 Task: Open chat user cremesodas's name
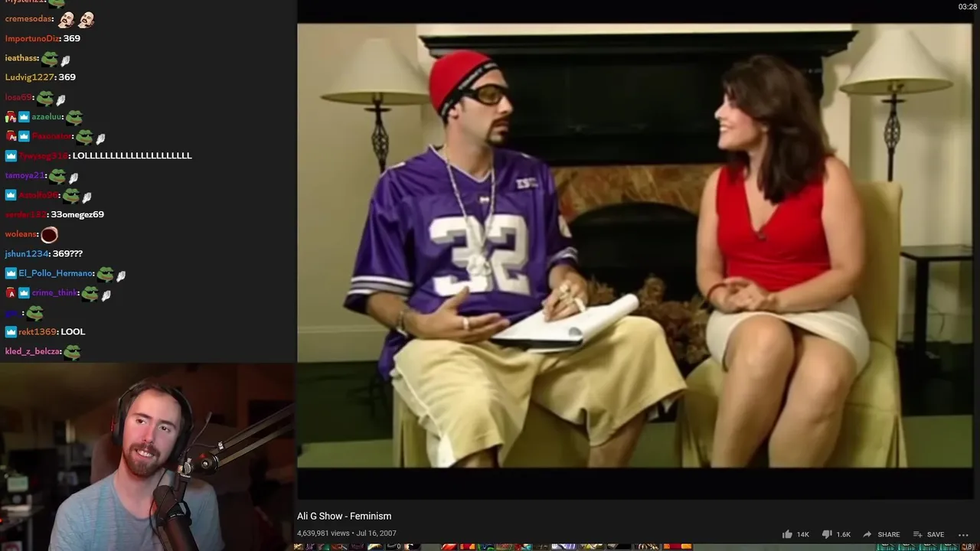[x=28, y=18]
